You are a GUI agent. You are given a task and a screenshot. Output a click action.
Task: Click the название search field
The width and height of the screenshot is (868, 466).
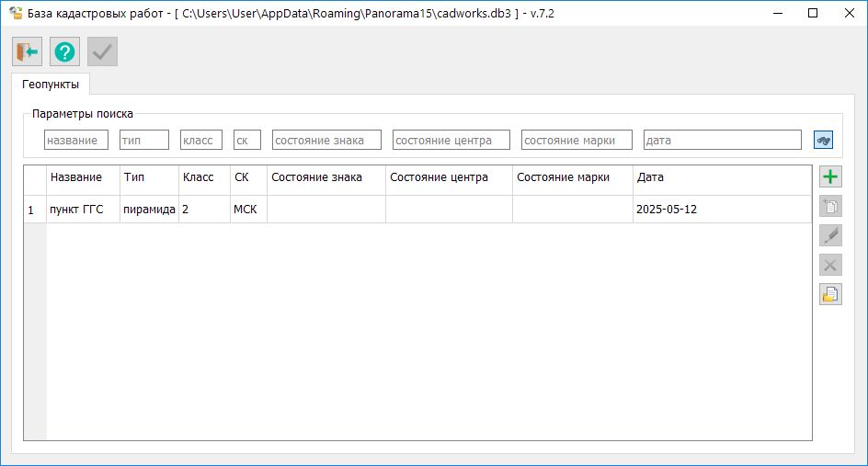[76, 140]
